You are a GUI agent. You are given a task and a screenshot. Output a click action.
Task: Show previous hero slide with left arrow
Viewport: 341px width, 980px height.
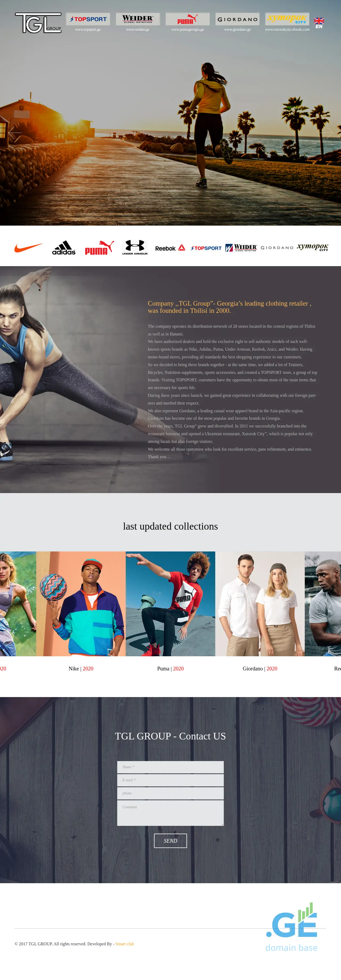click(14, 132)
